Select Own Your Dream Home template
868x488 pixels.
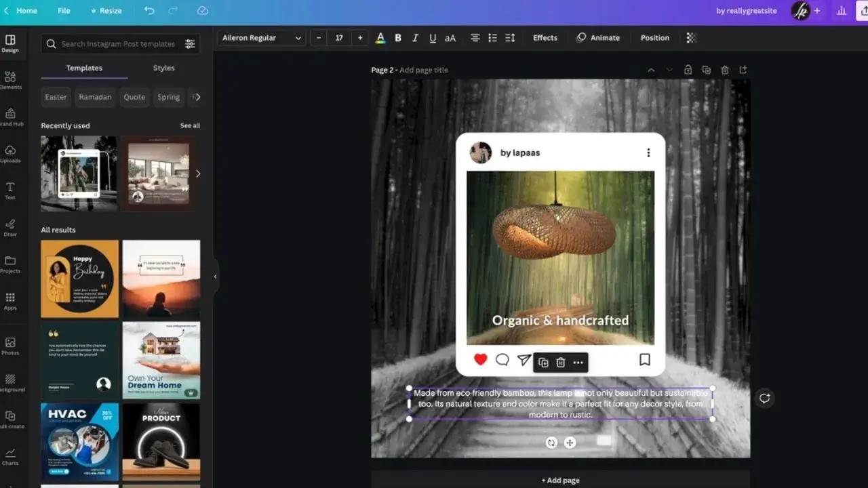[161, 360]
